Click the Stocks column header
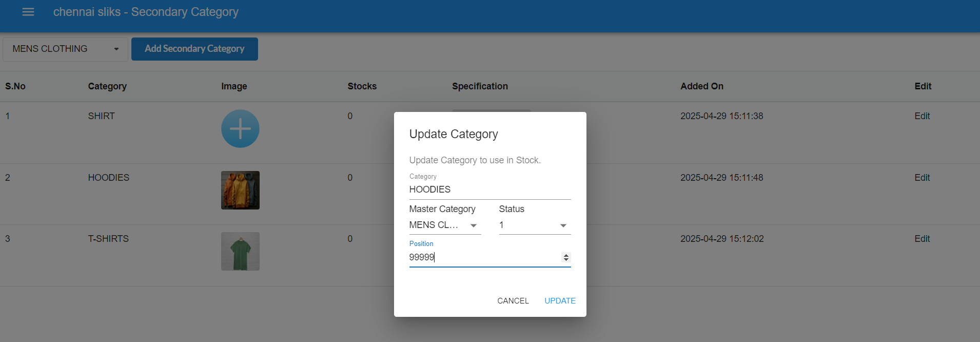Viewport: 980px width, 342px height. [362, 86]
